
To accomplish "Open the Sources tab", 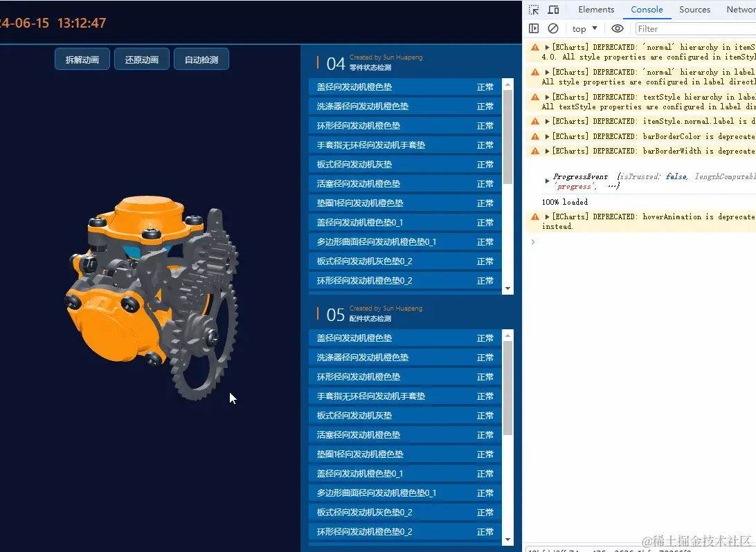I will click(694, 10).
